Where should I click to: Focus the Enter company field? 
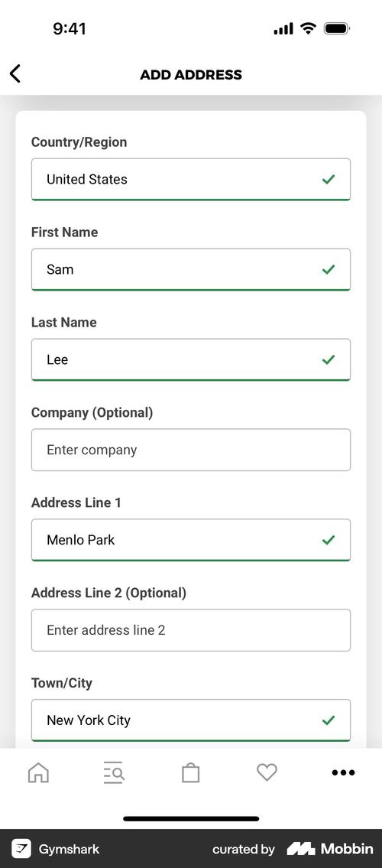coord(191,450)
